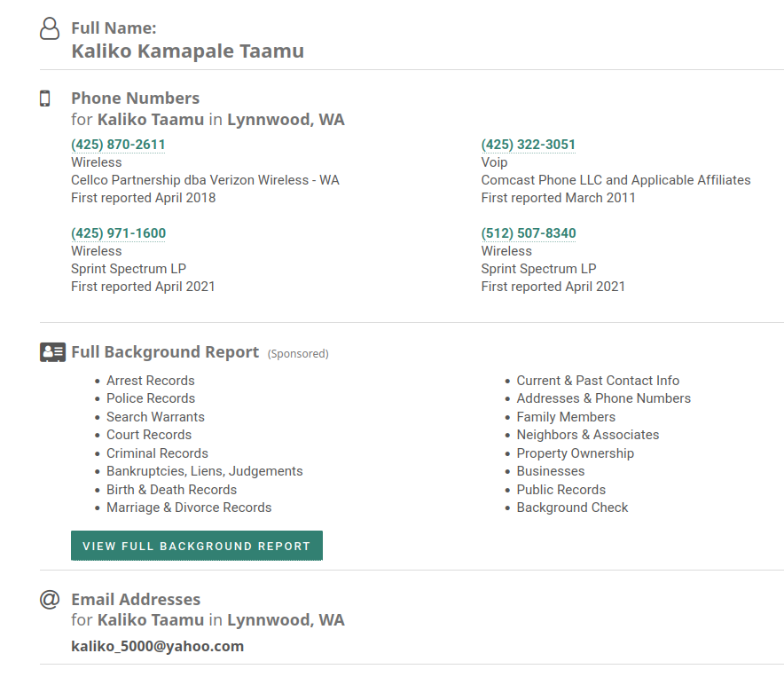Click the mobile phone icon beside Phone Numbers
784x677 pixels.
[x=45, y=98]
